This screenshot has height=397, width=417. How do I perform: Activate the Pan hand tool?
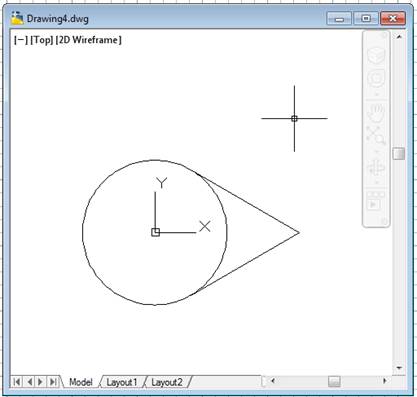pos(376,113)
